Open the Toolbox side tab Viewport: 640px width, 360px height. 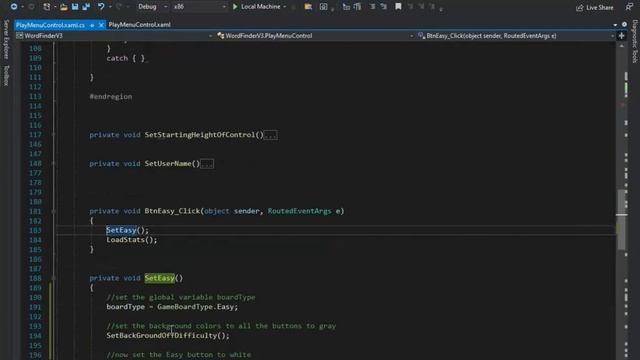coord(6,76)
